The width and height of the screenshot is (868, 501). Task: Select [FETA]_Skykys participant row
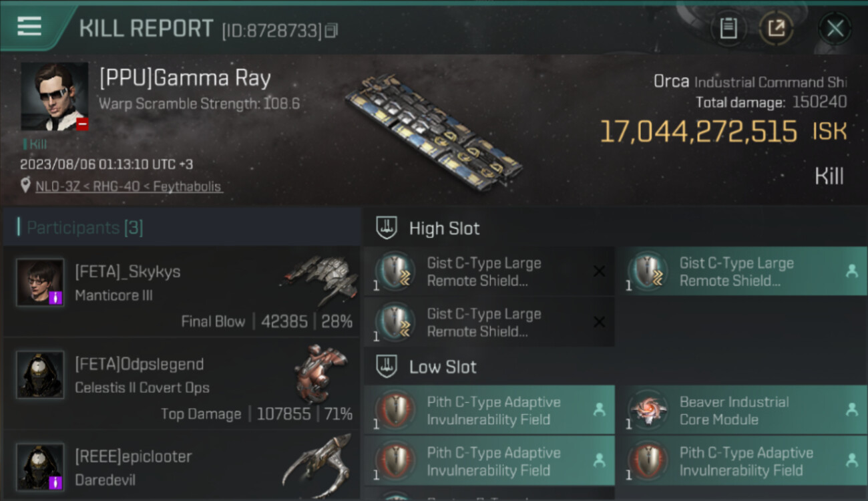182,291
